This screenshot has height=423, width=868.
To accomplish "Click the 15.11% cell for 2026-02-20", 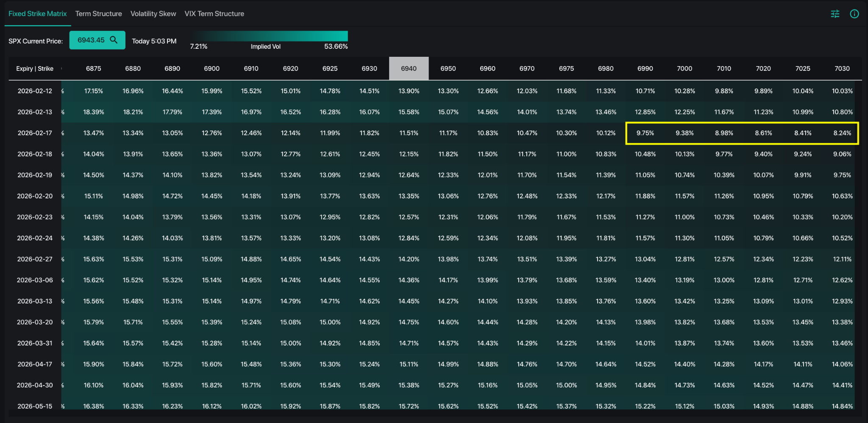I will tap(94, 196).
